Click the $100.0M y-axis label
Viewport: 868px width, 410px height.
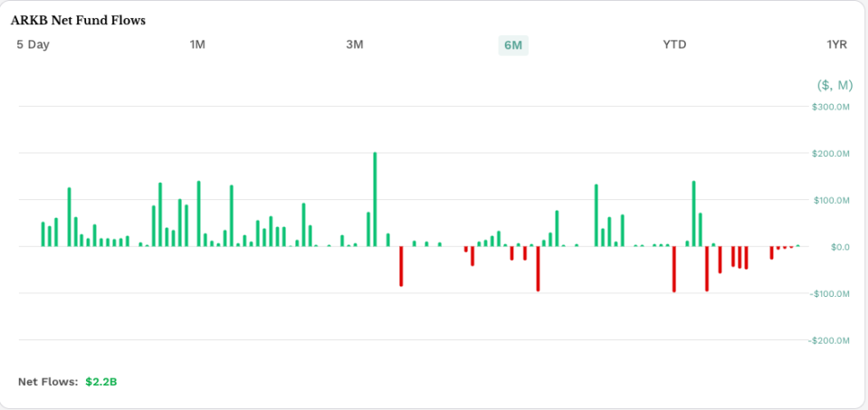pos(830,200)
